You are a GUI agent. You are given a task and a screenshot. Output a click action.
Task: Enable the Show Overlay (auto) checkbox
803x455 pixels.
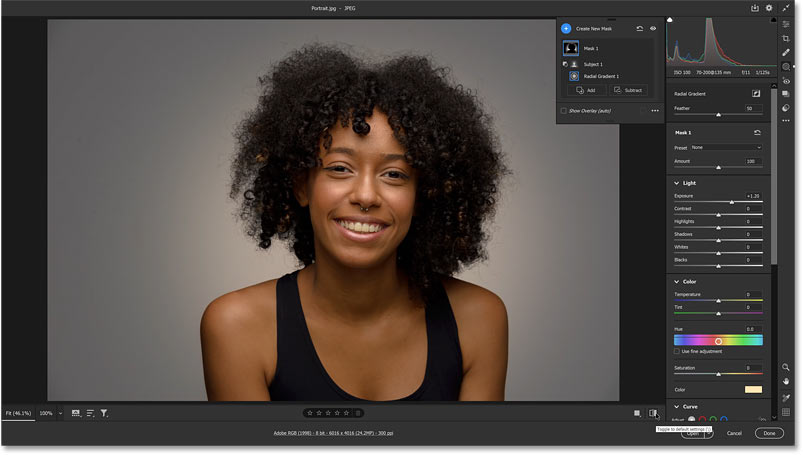tap(564, 111)
